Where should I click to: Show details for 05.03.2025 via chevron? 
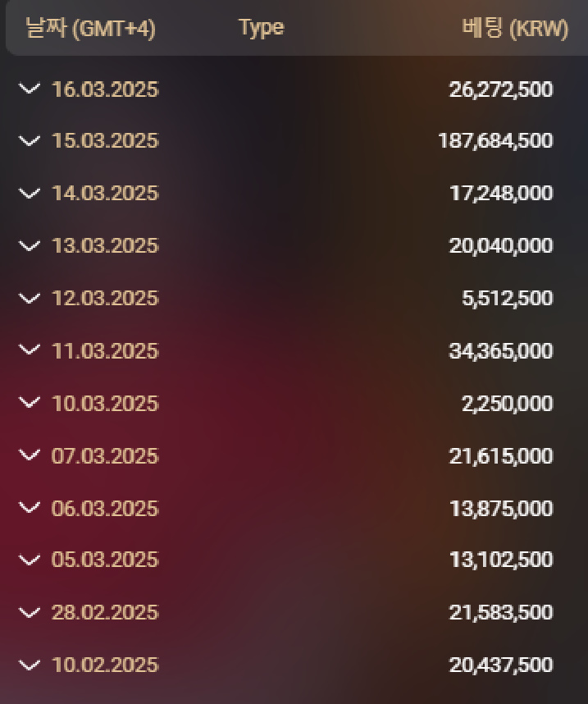pyautogui.click(x=30, y=560)
